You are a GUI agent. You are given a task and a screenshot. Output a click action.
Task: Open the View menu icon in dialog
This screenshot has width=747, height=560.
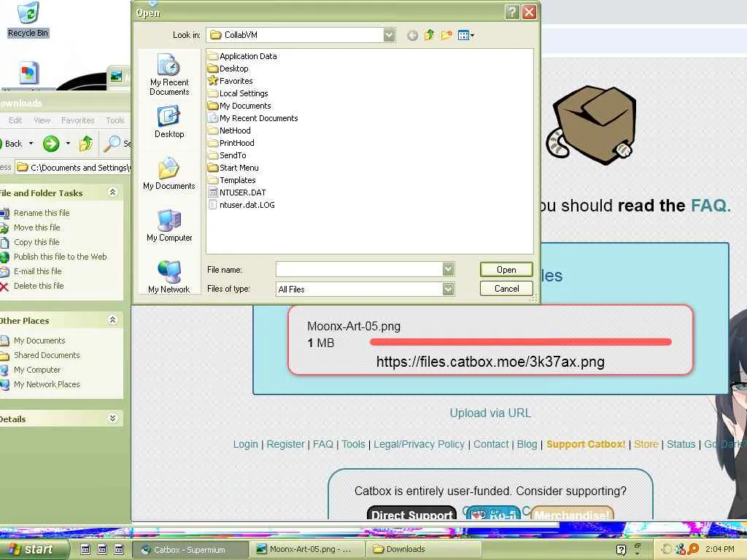click(x=465, y=35)
